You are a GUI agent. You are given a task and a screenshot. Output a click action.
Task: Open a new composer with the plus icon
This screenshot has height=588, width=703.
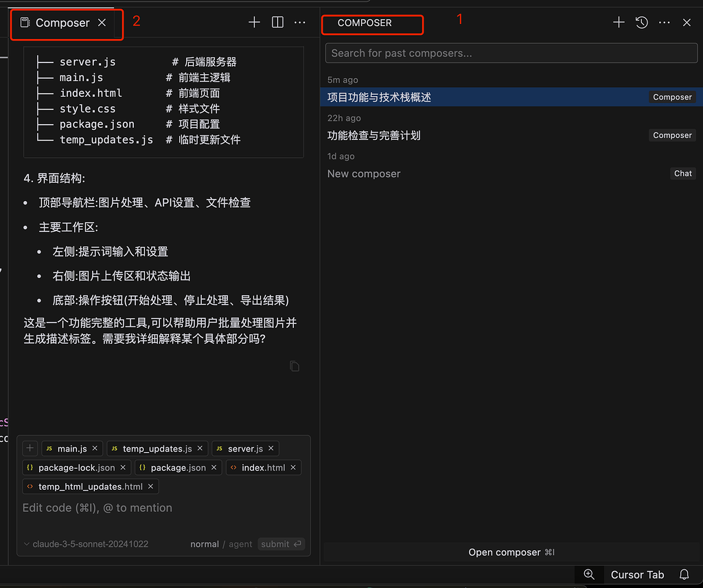click(254, 22)
